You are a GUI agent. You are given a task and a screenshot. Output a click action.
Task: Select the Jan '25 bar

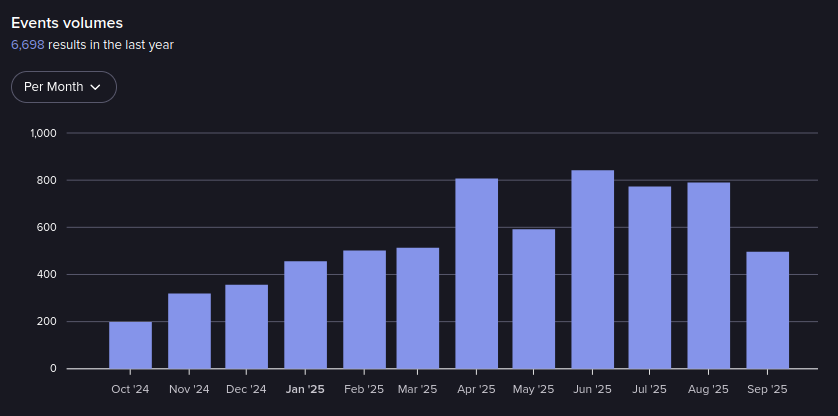[x=305, y=315]
